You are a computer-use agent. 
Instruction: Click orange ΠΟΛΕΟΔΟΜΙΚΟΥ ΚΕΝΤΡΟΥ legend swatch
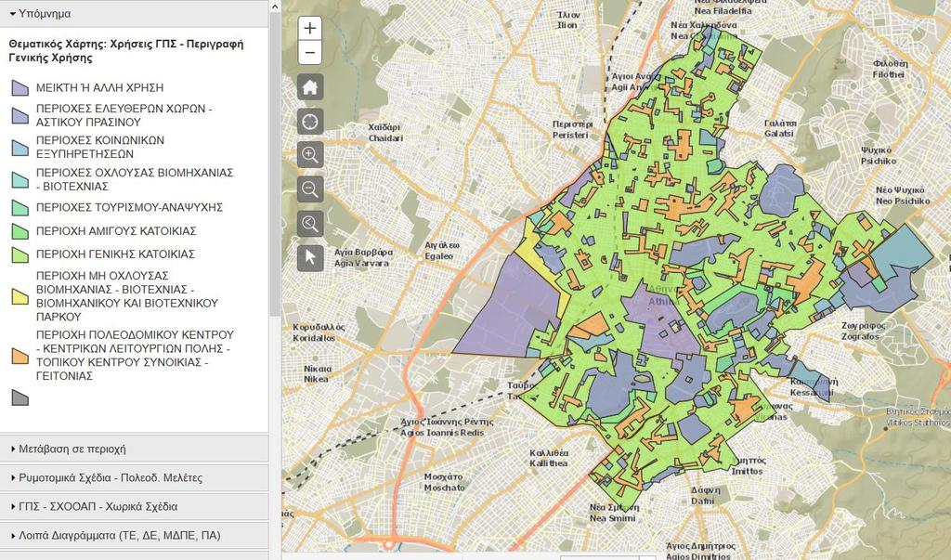point(20,356)
